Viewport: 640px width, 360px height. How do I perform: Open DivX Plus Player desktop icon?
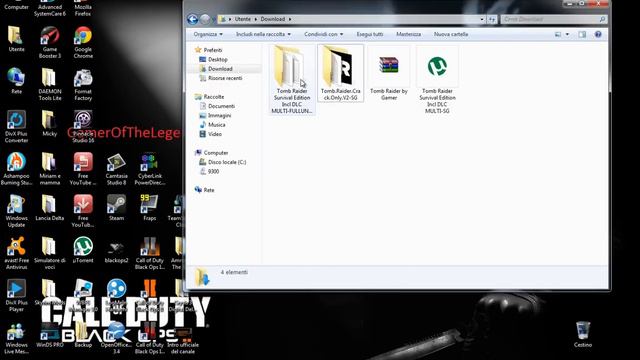tap(16, 295)
